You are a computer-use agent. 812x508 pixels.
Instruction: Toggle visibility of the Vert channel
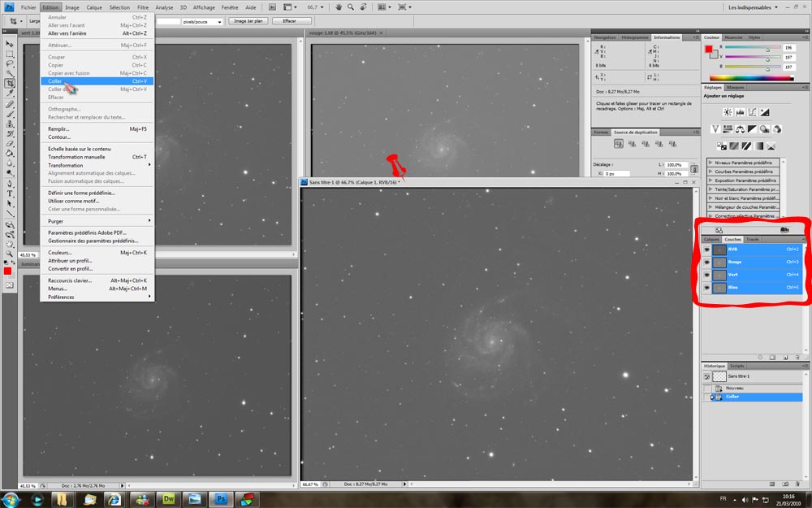(706, 275)
